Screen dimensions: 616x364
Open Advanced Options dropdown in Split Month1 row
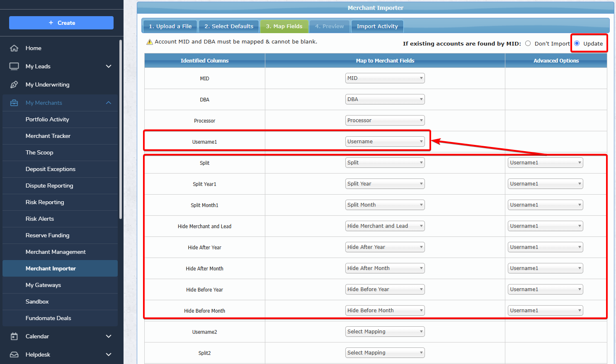(546, 205)
